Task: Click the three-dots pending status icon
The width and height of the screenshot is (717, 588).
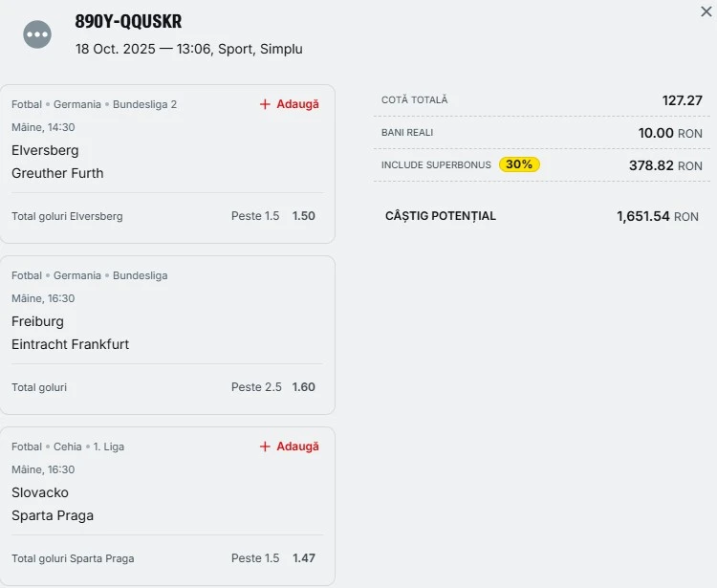Action: pos(38,34)
